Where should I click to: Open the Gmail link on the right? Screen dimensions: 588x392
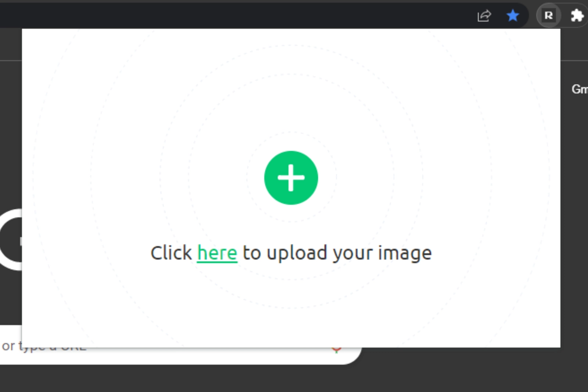coord(580,89)
